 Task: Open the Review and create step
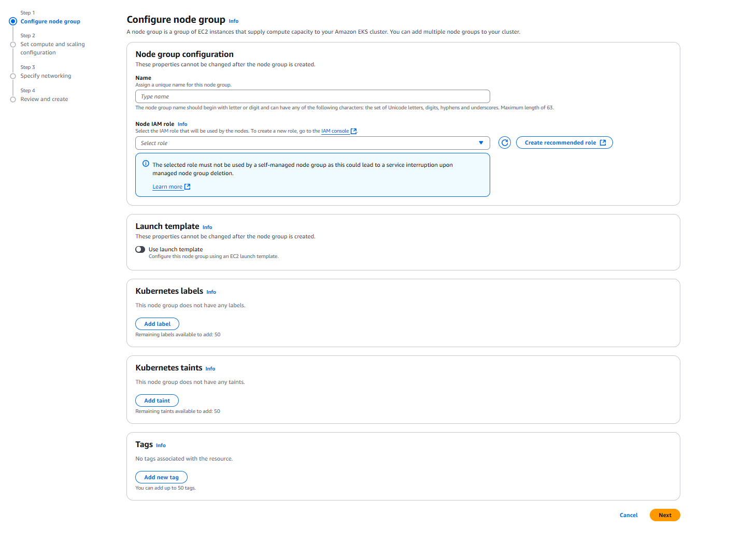click(x=44, y=99)
